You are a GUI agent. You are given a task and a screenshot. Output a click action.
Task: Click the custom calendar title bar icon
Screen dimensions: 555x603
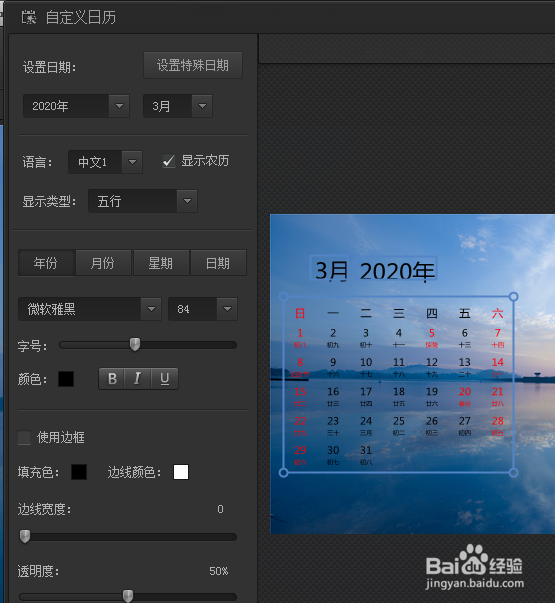click(28, 17)
